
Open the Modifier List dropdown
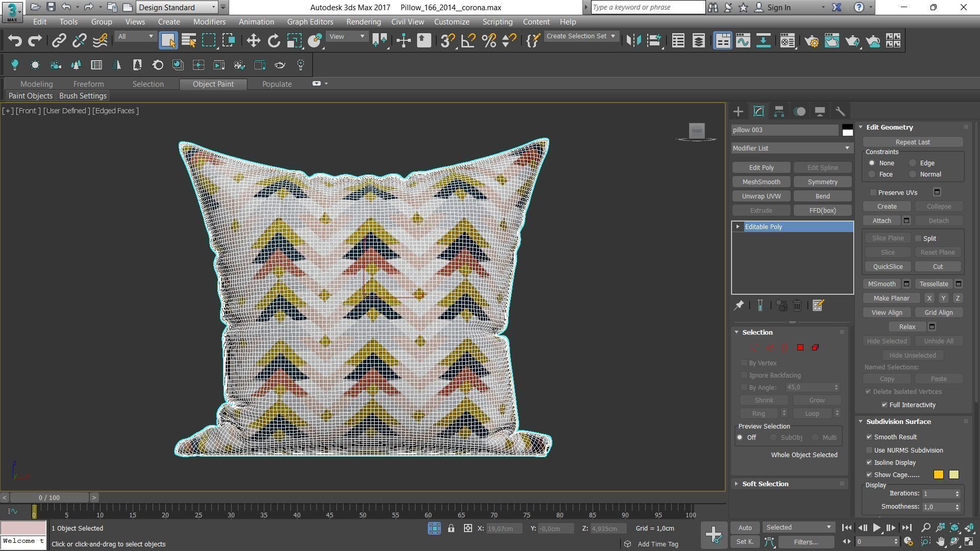(792, 148)
